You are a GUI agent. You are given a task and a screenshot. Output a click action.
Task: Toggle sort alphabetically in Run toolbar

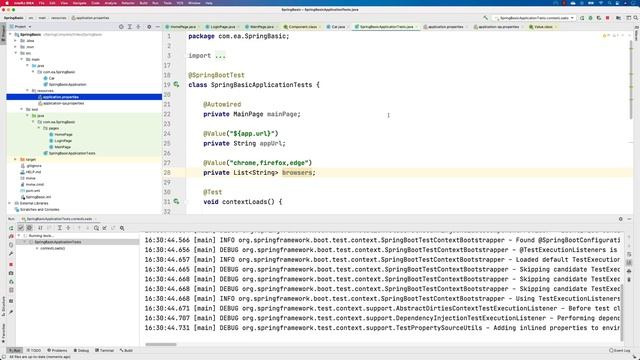point(40,228)
